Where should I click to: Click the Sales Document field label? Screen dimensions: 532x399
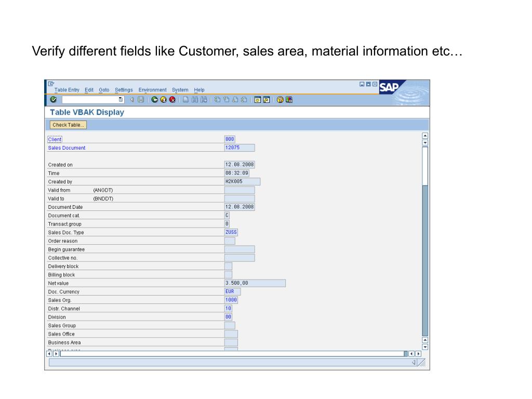coord(66,148)
